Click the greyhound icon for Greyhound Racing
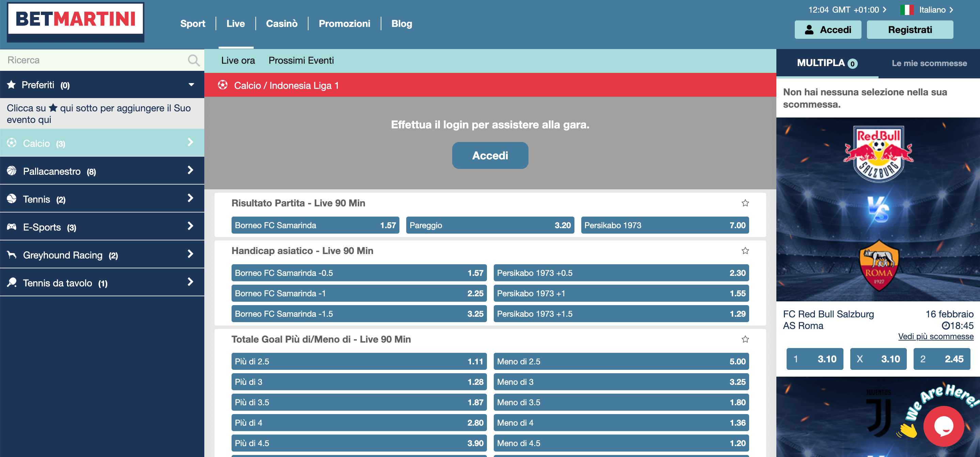 (12, 254)
